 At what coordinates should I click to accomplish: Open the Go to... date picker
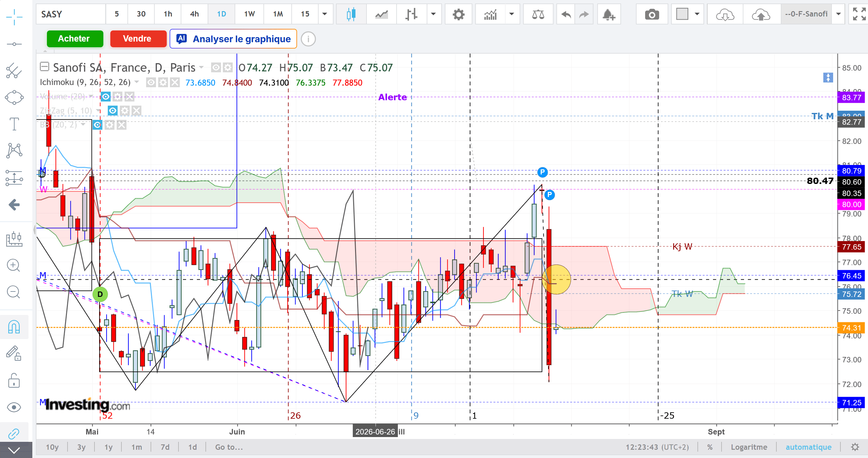point(229,447)
